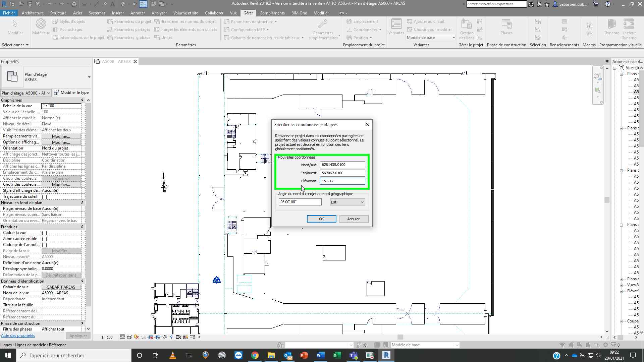Click the Windows Start button
Screen dimensions: 644x362
[8, 355]
